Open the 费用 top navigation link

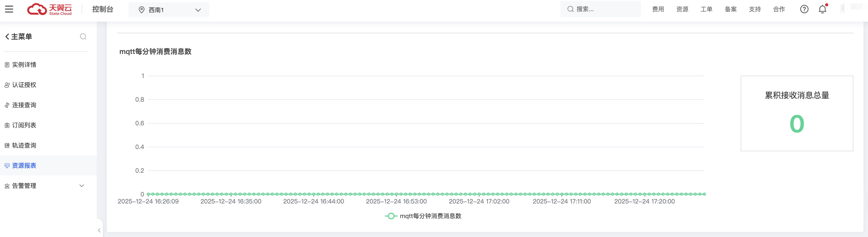click(658, 9)
